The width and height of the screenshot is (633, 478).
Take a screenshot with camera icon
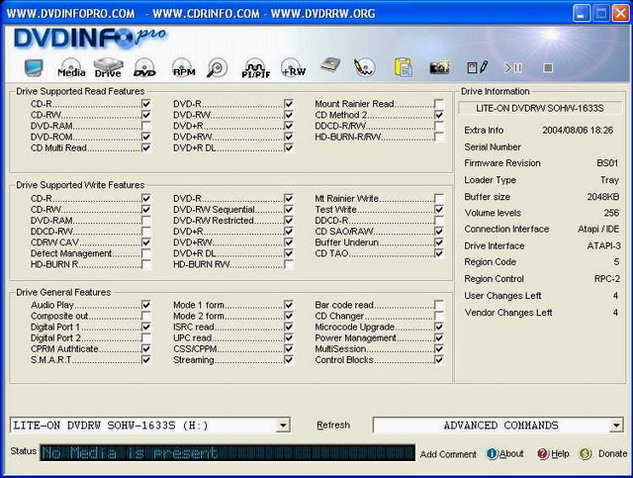pos(439,67)
